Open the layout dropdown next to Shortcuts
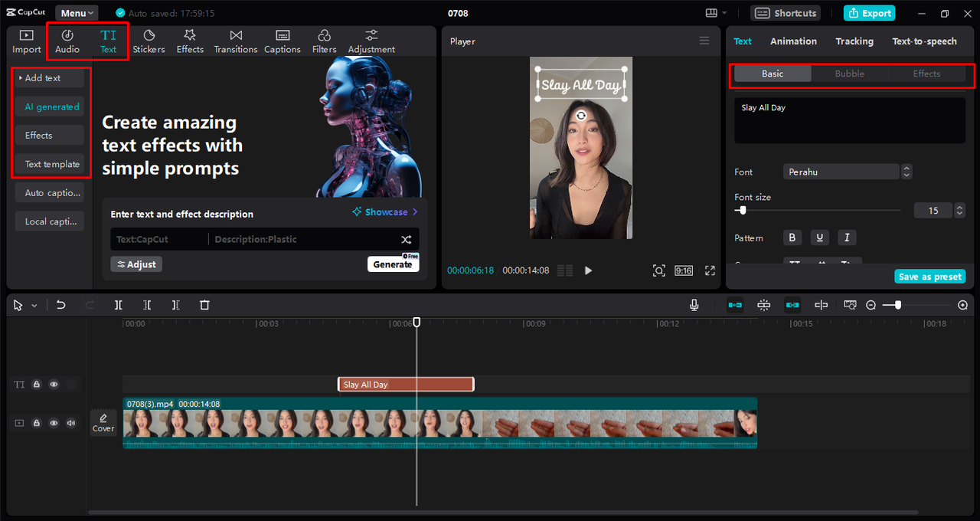980x521 pixels. tap(716, 13)
